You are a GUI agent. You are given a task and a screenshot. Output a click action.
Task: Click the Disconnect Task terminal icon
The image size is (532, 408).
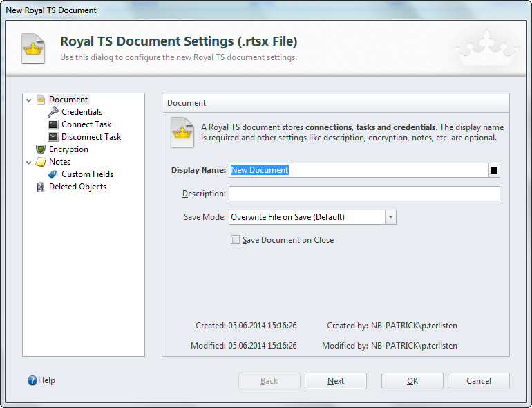pyautogui.click(x=53, y=137)
